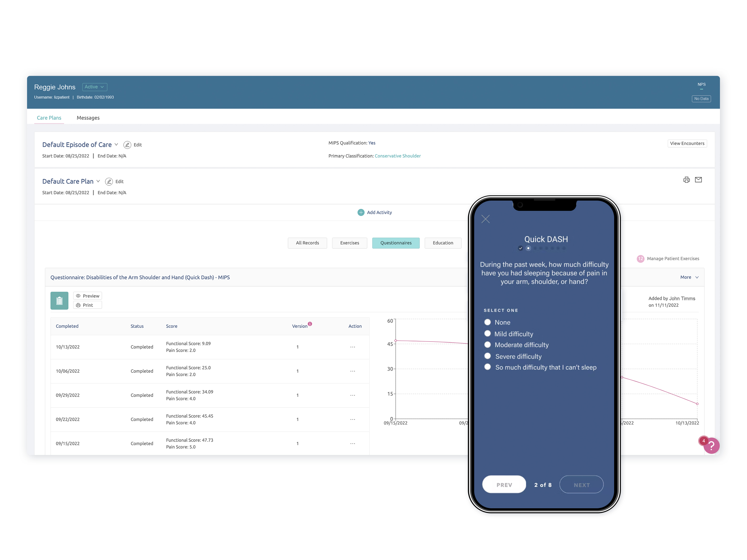
Task: Open the action menu for the 10/13/2022 record
Action: [x=353, y=347]
